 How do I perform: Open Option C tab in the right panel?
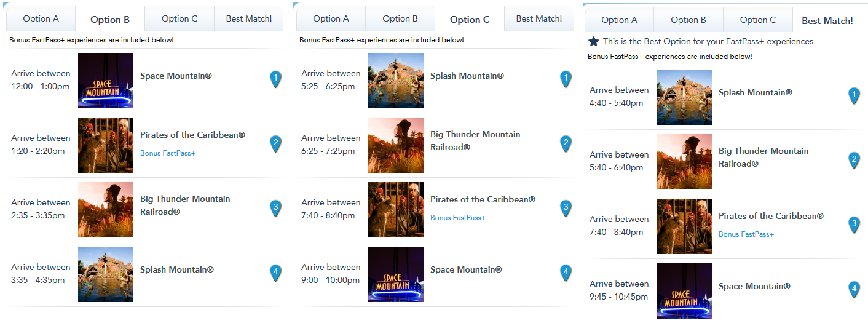point(758,20)
